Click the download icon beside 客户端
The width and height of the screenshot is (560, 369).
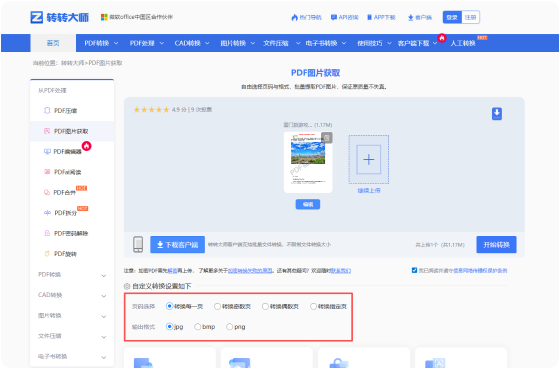click(x=411, y=17)
